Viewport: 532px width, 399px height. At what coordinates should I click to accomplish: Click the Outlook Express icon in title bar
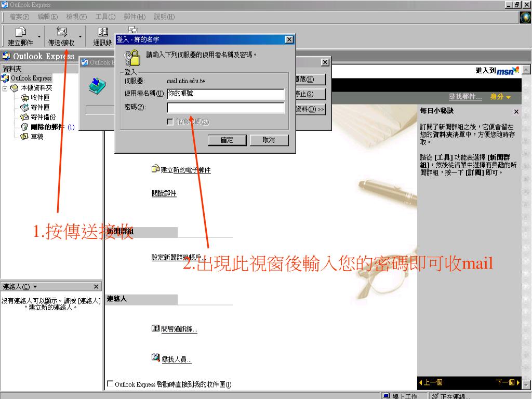point(5,5)
